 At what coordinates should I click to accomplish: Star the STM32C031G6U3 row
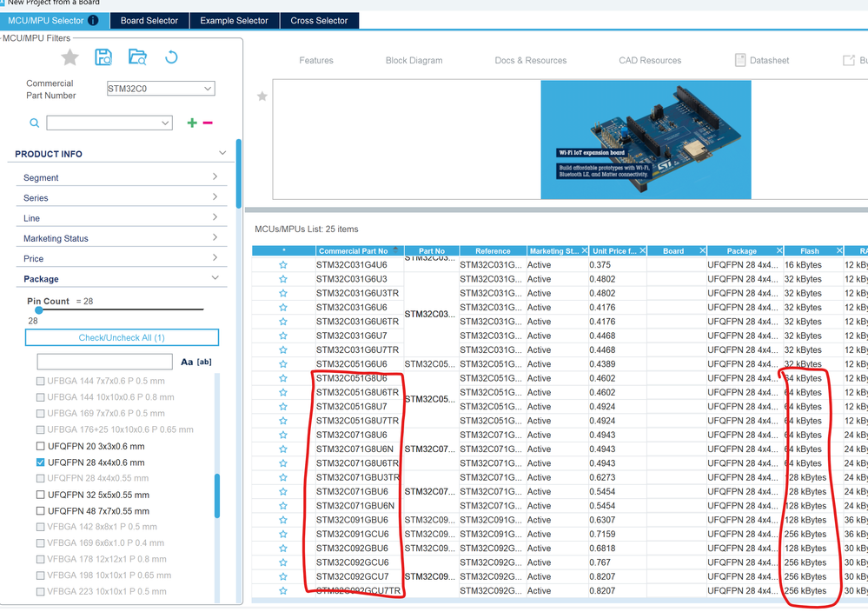click(283, 279)
